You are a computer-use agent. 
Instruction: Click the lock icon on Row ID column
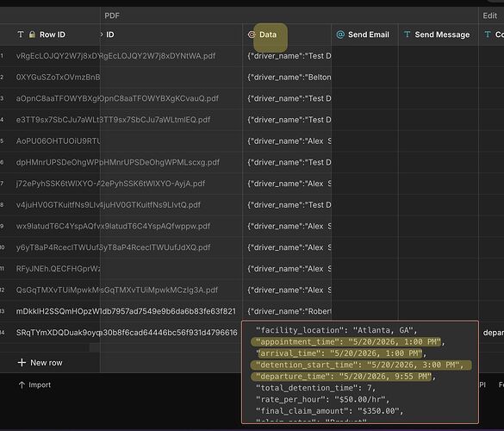coord(32,34)
